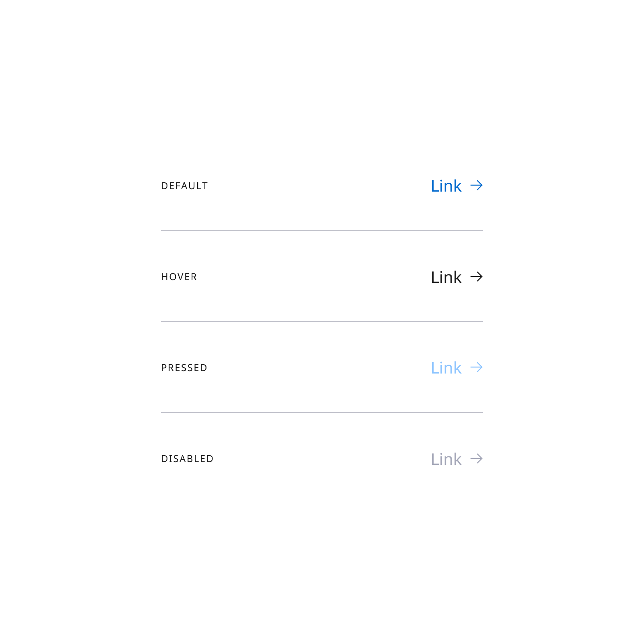Click the DISABLED state label
Screen dimensions: 644x644
(x=187, y=458)
